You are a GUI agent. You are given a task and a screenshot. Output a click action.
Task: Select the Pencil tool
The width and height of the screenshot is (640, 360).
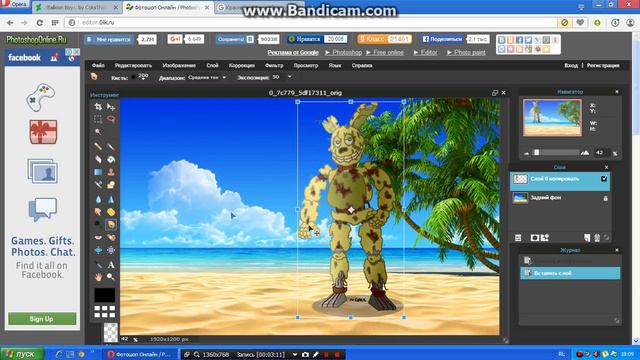click(x=98, y=146)
